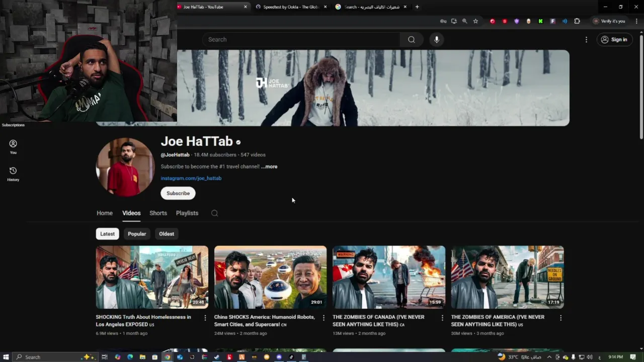Click the 33°C weather widget in taskbar
Screen dimensions: 644x362
[518, 357]
